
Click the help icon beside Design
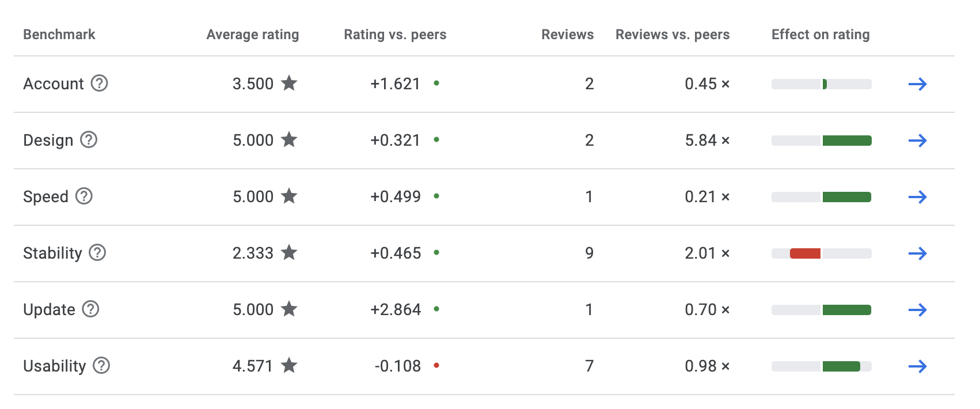click(x=89, y=140)
